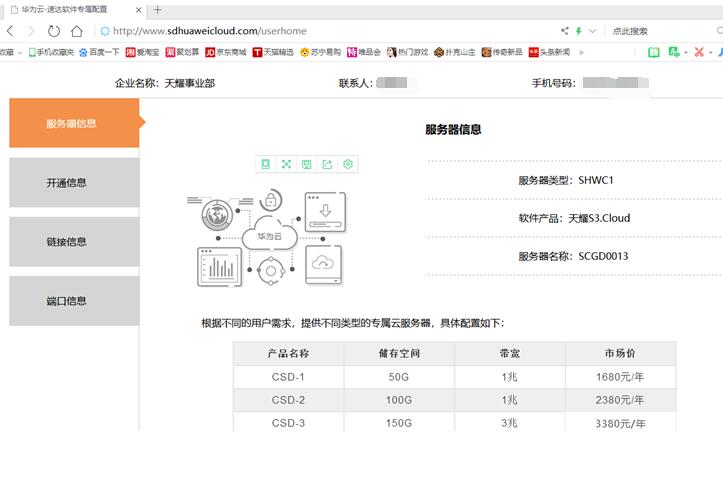Viewport: 723px width, 490px height.
Task: Click the green mobile device toolbar icon
Action: [266, 164]
